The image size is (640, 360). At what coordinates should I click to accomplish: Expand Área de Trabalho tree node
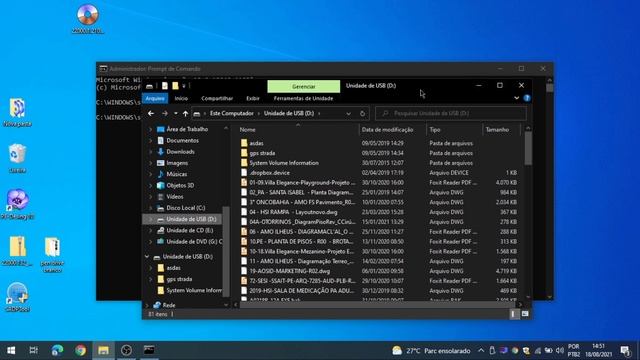(x=150, y=129)
